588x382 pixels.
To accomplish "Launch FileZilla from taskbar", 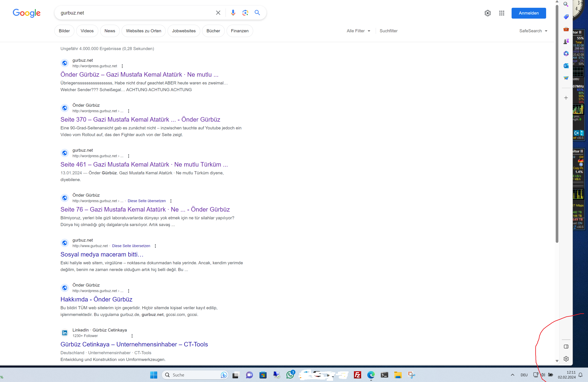I will click(357, 375).
